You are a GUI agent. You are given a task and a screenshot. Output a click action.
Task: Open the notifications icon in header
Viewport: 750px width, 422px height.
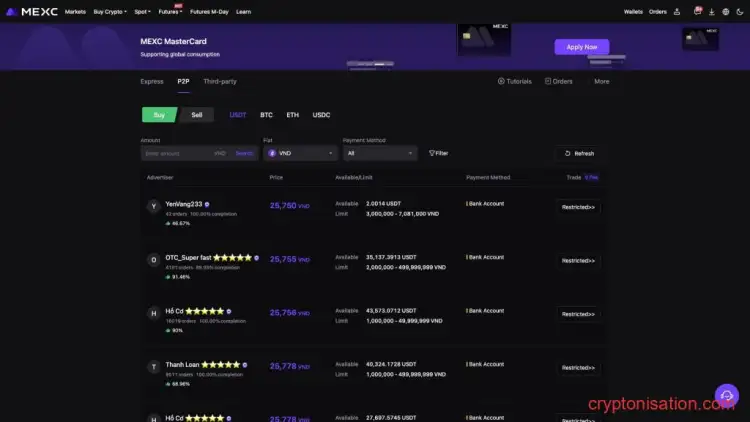click(697, 11)
